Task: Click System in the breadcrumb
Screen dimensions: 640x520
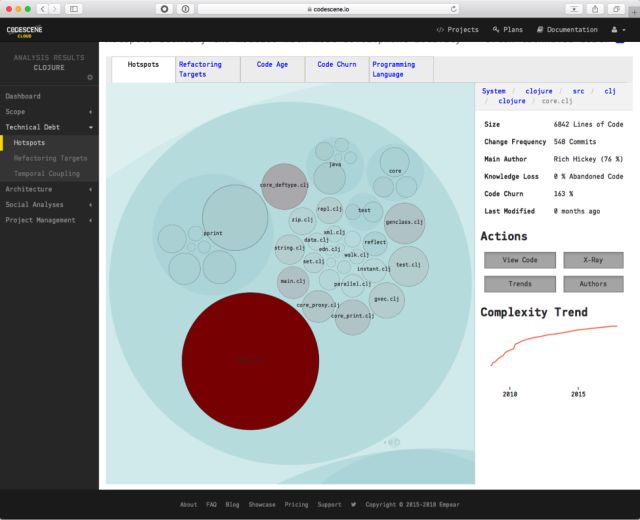Action: coord(493,91)
